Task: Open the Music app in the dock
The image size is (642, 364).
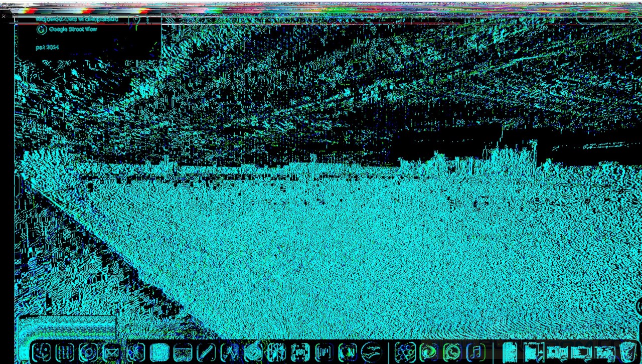Action: [475, 352]
